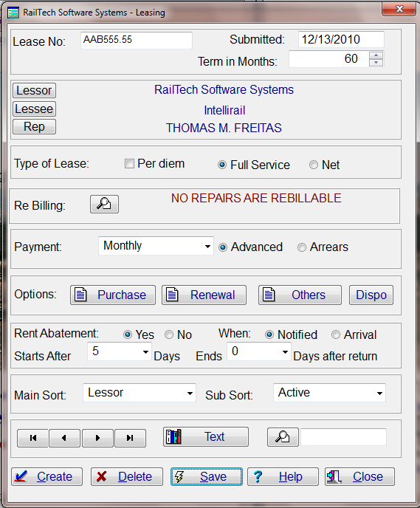420x508 pixels.
Task: Open the Main Sort Lessor dropdown
Action: [190, 394]
